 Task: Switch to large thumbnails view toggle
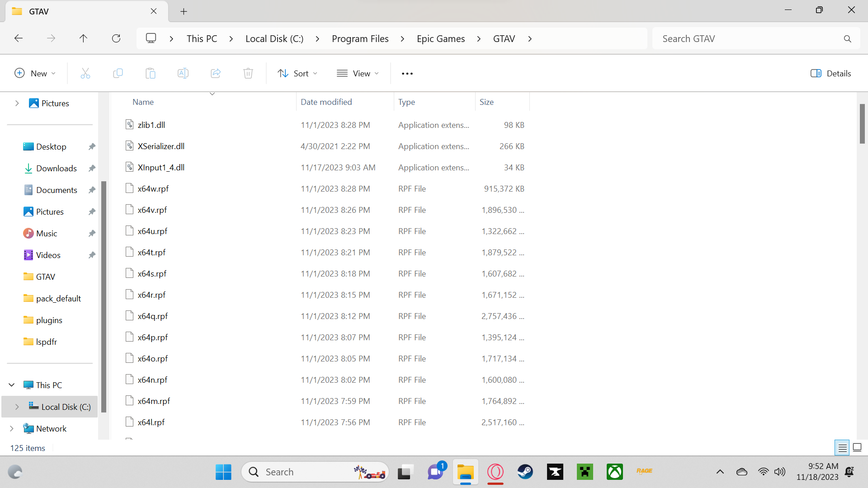pos(857,448)
